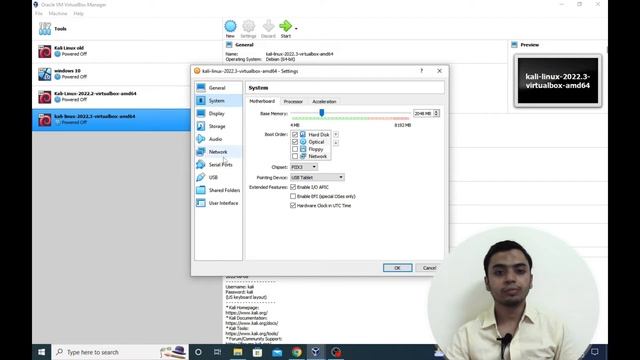
Task: Toggle Hardware Clock in UTC Time checkbox
Action: (293, 206)
